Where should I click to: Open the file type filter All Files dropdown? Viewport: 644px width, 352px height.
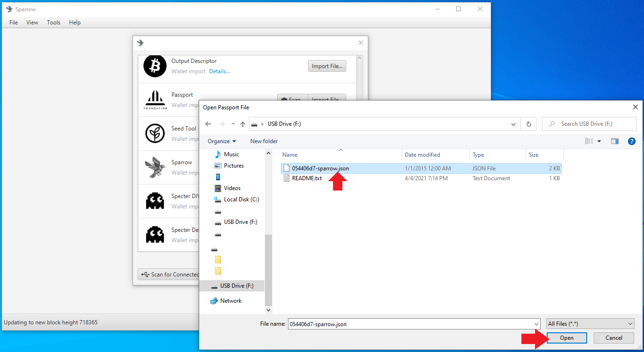(590, 324)
